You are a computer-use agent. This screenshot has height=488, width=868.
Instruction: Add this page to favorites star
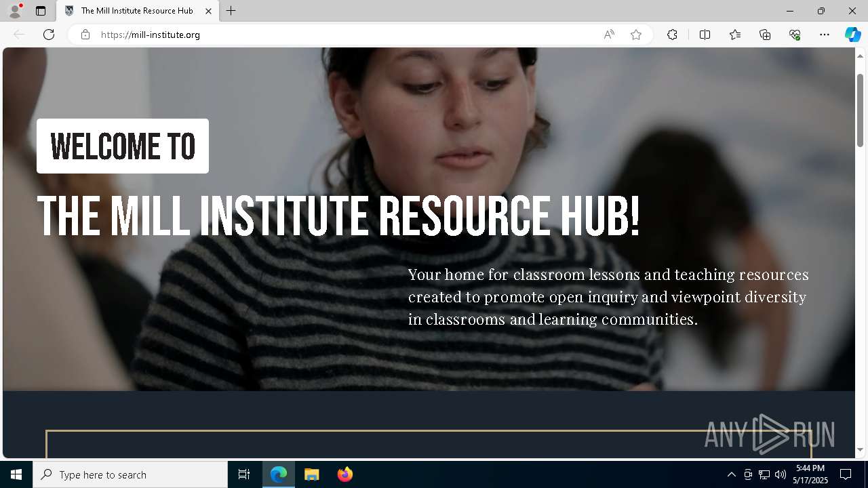(636, 35)
